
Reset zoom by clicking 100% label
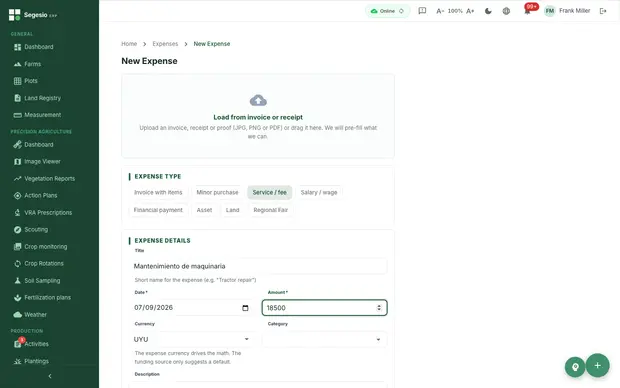(x=455, y=11)
